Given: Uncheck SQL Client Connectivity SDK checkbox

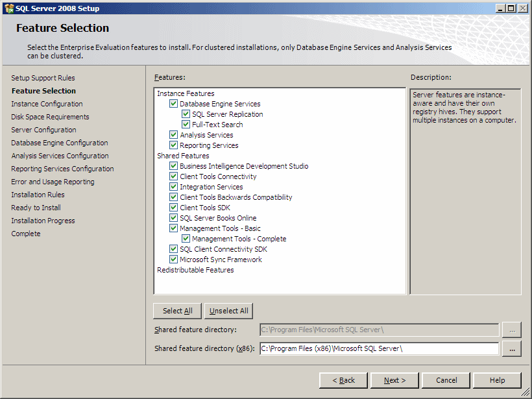Looking at the screenshot, I should point(173,249).
